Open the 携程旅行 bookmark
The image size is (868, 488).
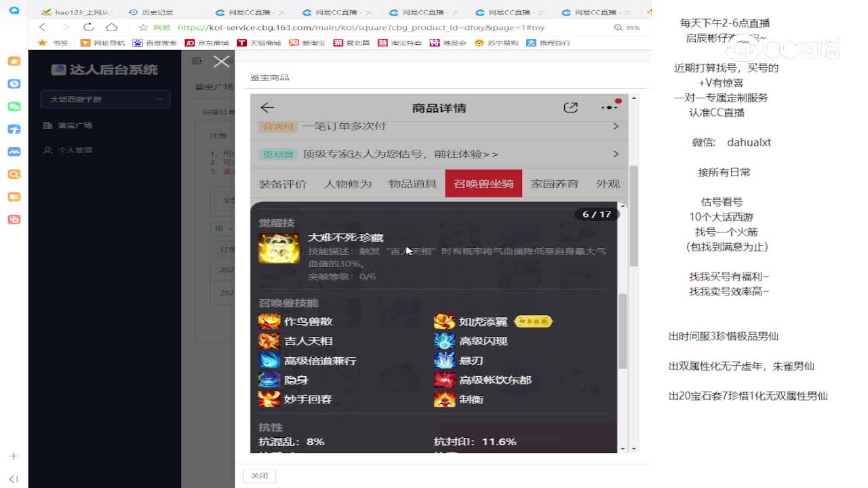pyautogui.click(x=549, y=43)
